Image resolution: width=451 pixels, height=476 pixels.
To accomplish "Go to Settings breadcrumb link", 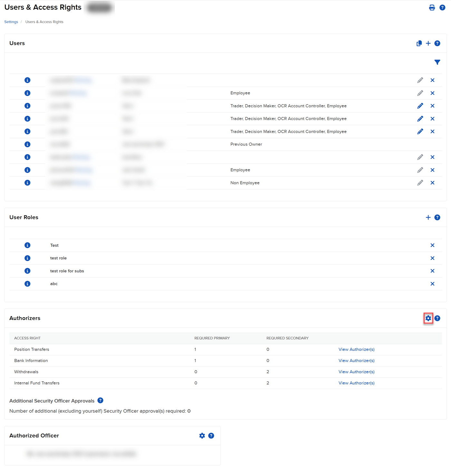I will pyautogui.click(x=11, y=22).
